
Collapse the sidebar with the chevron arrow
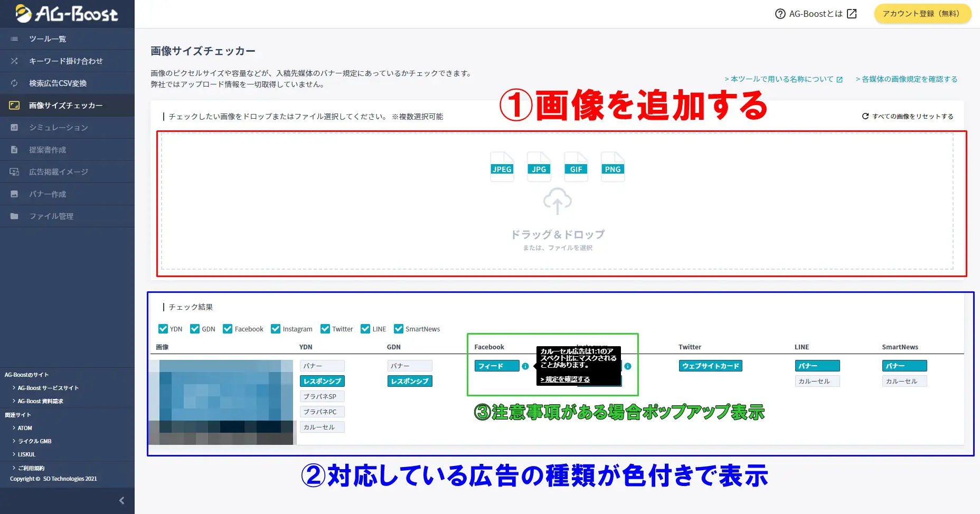coord(121,500)
